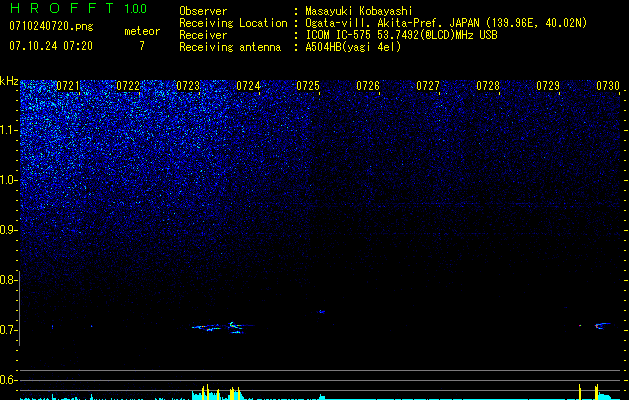The image size is (629, 400).
Task: Select the filename 0710240720.png
Action: (51, 26)
